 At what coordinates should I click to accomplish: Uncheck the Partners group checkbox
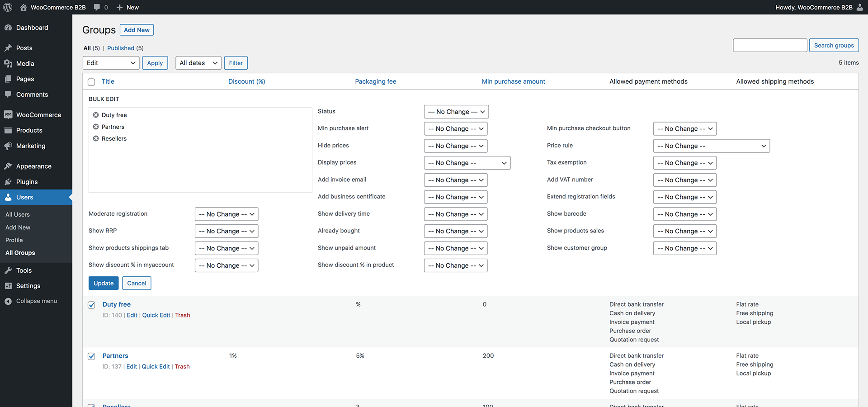click(x=91, y=356)
